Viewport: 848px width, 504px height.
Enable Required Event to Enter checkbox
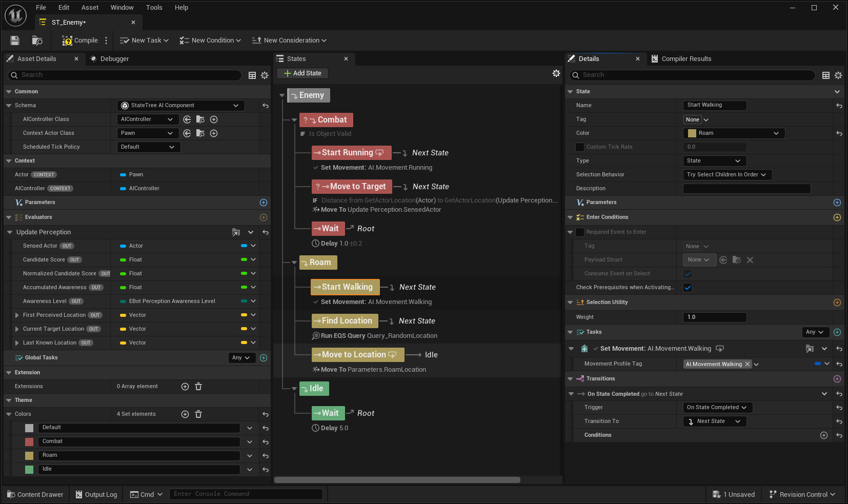click(x=580, y=232)
